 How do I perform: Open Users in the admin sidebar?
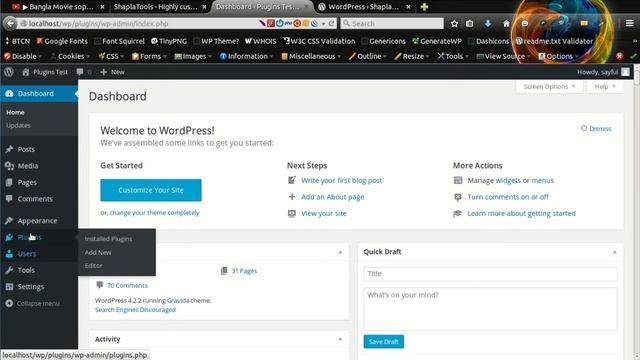[27, 253]
